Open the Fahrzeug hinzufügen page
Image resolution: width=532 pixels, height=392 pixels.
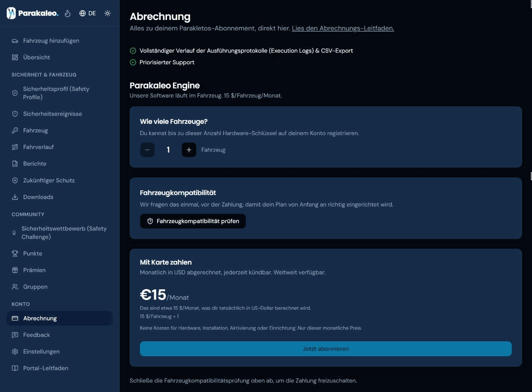[x=59, y=41]
